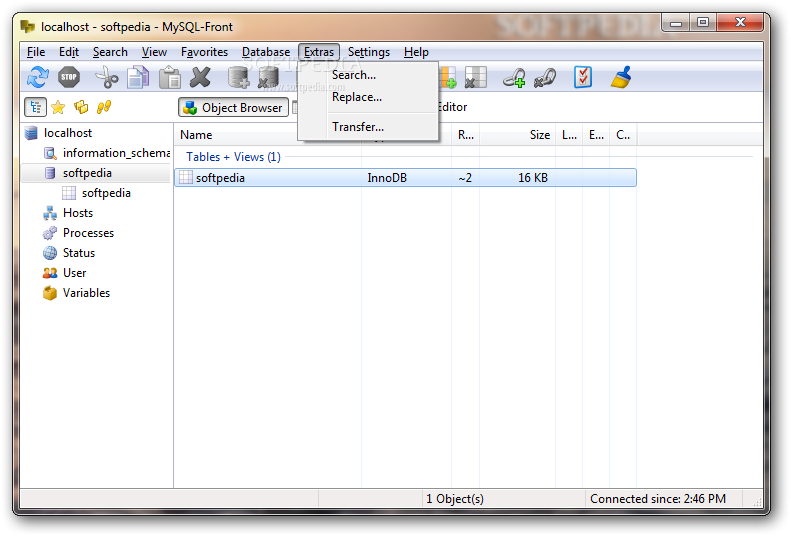Click the yellow star favorites icon

pyautogui.click(x=58, y=107)
